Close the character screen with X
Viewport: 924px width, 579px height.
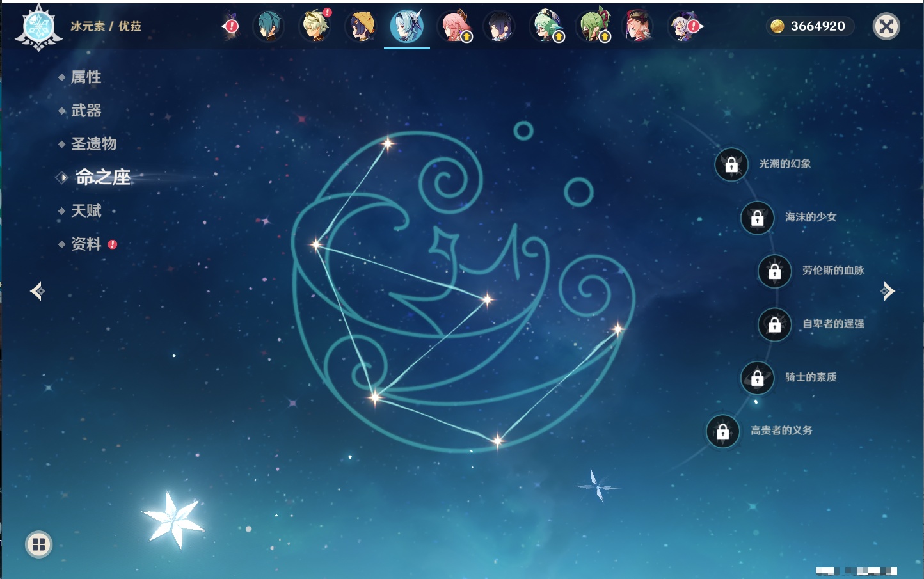click(x=886, y=26)
